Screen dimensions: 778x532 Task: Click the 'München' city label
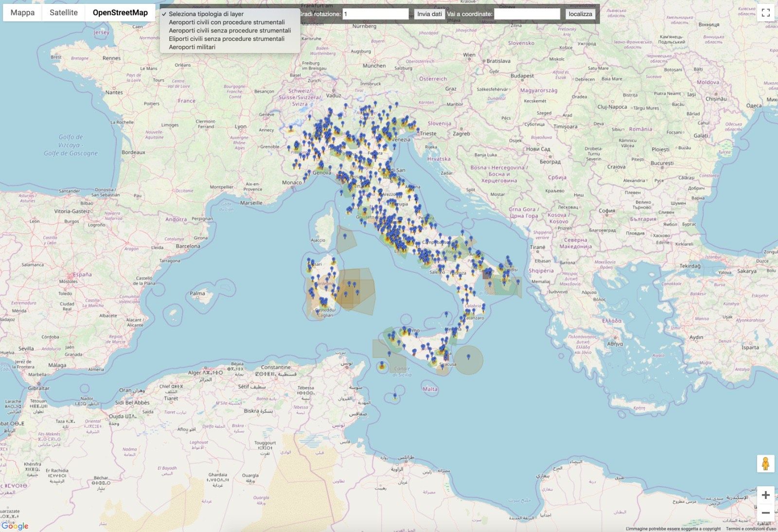[374, 66]
